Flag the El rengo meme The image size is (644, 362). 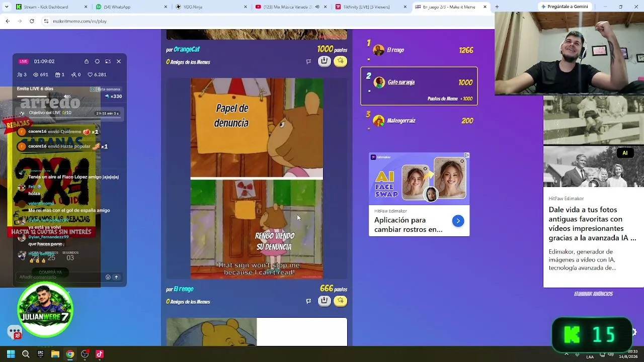point(308,301)
